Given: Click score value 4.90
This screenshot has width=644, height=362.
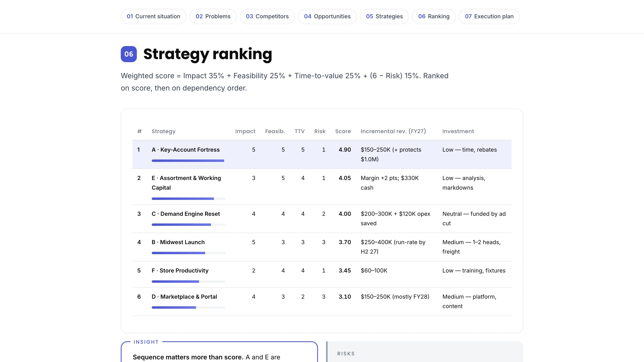Looking at the screenshot, I should pyautogui.click(x=345, y=150).
